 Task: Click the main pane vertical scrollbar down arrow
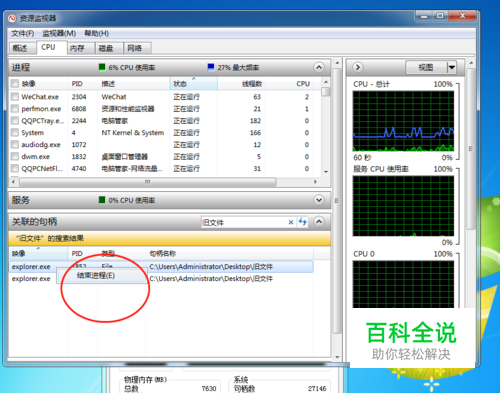tap(337, 357)
